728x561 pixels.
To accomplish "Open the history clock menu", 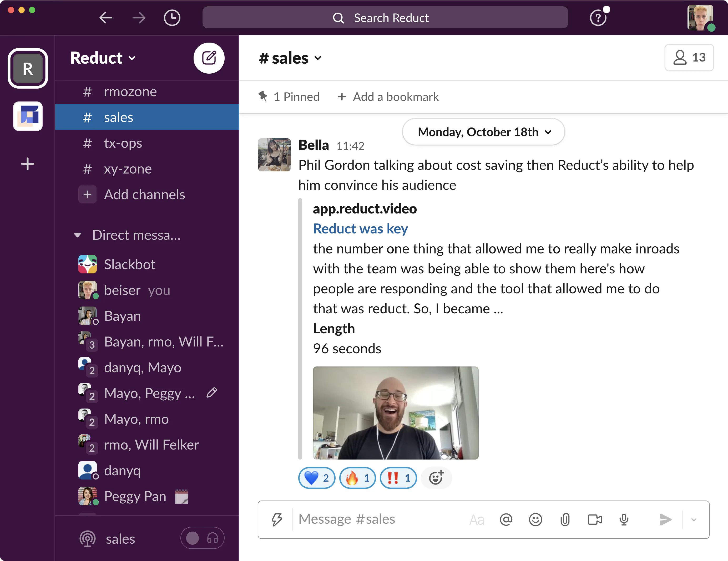I will [x=172, y=18].
